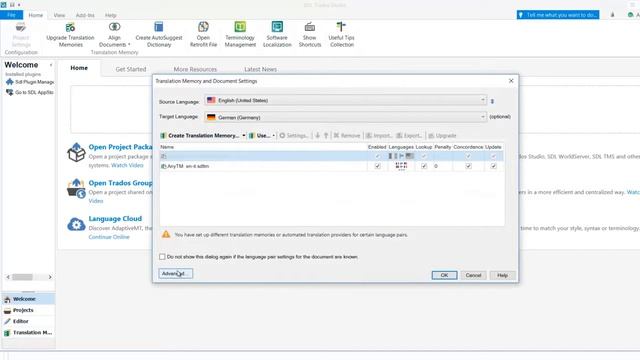Switch to the Editor view

(x=28, y=321)
